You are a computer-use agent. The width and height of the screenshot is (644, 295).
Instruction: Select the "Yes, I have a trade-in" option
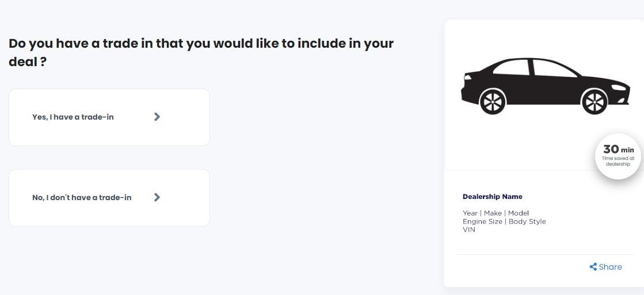point(73,117)
